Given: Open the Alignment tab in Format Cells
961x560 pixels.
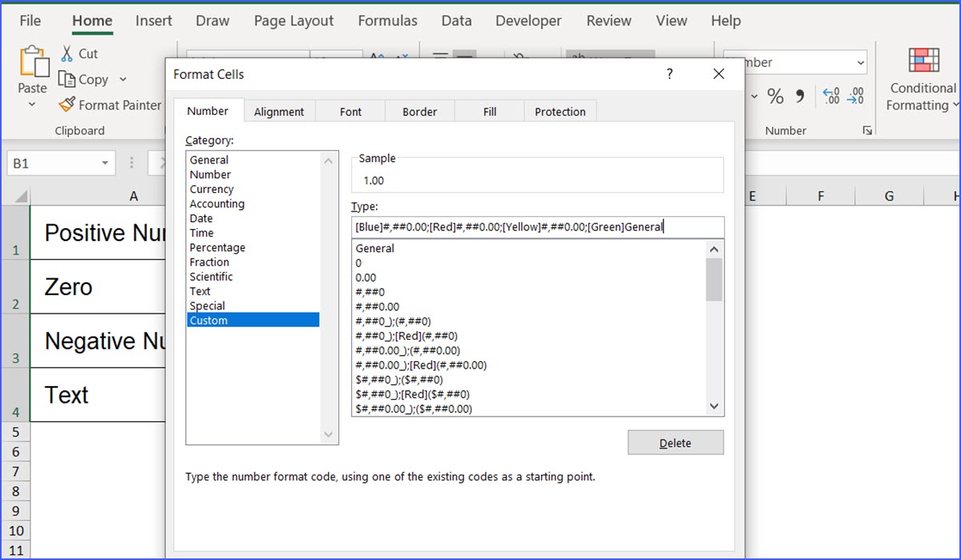Looking at the screenshot, I should (x=279, y=111).
